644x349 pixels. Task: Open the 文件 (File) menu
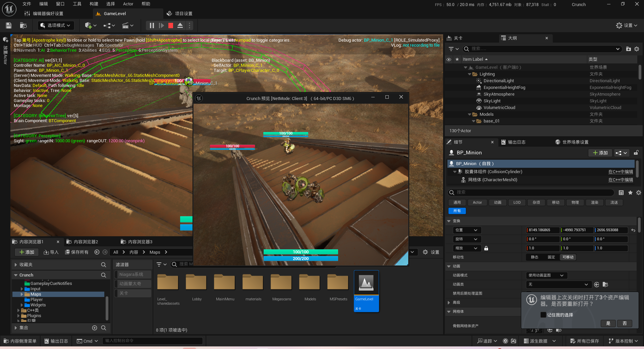click(x=27, y=4)
